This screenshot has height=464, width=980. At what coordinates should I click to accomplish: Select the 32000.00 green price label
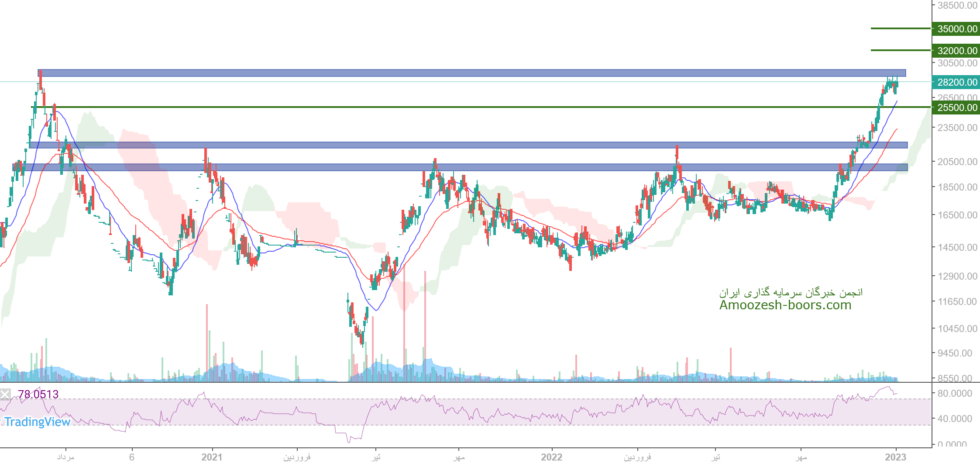coord(955,51)
